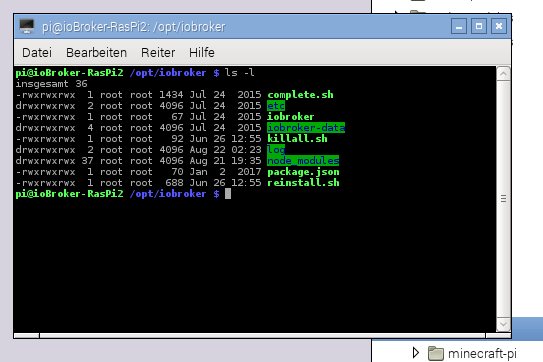Click the terminal monitor icon in title bar
543x362 pixels.
(27, 26)
